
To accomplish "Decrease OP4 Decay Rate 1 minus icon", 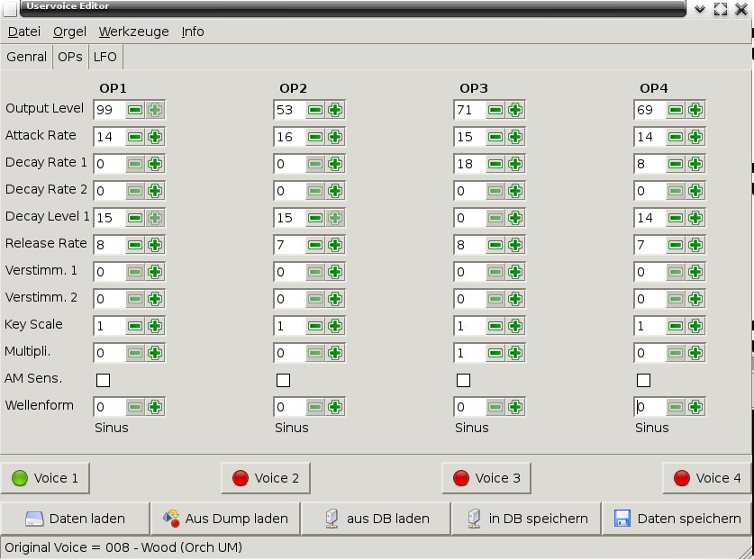I will (x=676, y=164).
